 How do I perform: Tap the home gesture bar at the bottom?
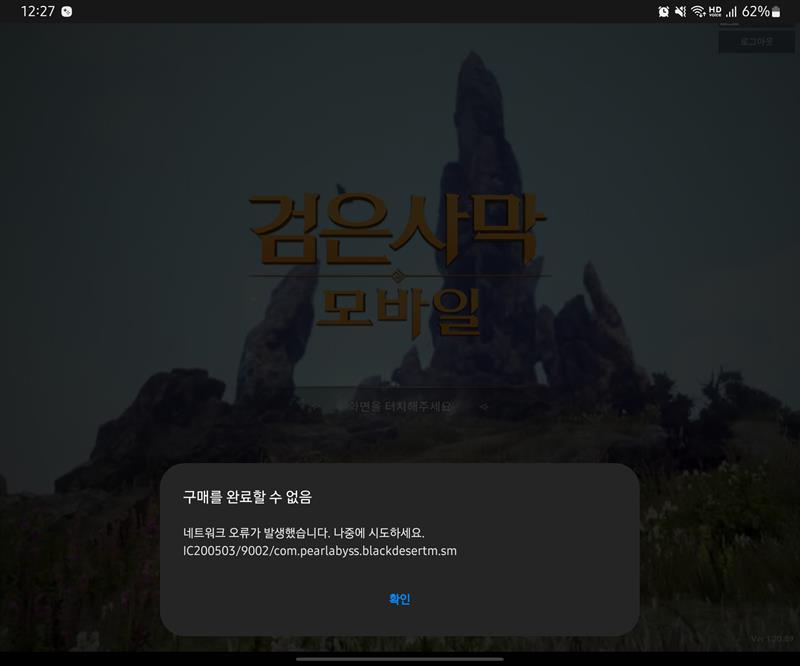[400, 658]
